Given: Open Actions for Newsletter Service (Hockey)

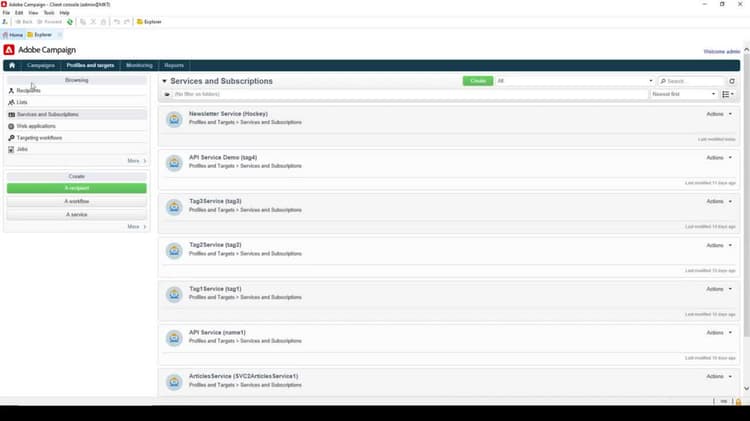Looking at the screenshot, I should (719, 114).
